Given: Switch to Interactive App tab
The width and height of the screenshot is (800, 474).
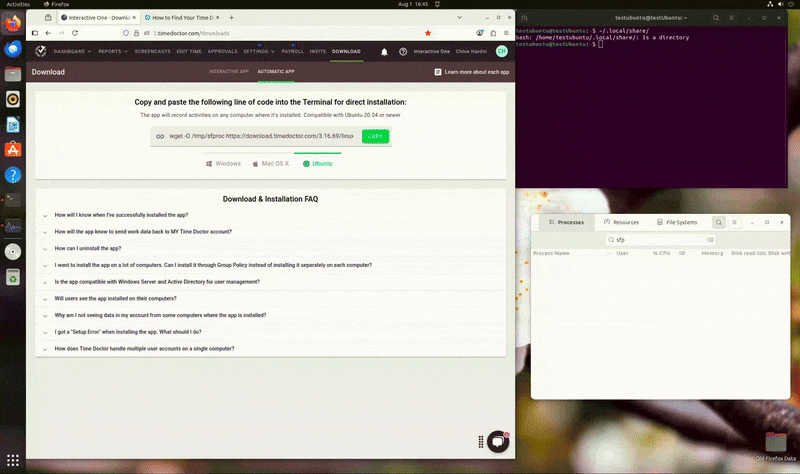Looking at the screenshot, I should (229, 72).
